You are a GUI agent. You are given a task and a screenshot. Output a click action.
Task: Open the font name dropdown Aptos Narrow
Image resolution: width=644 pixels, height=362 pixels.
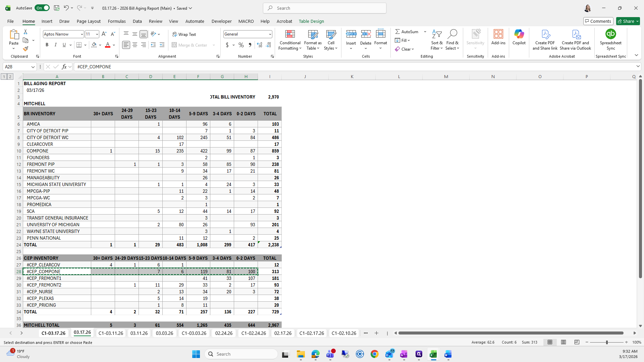[82, 34]
